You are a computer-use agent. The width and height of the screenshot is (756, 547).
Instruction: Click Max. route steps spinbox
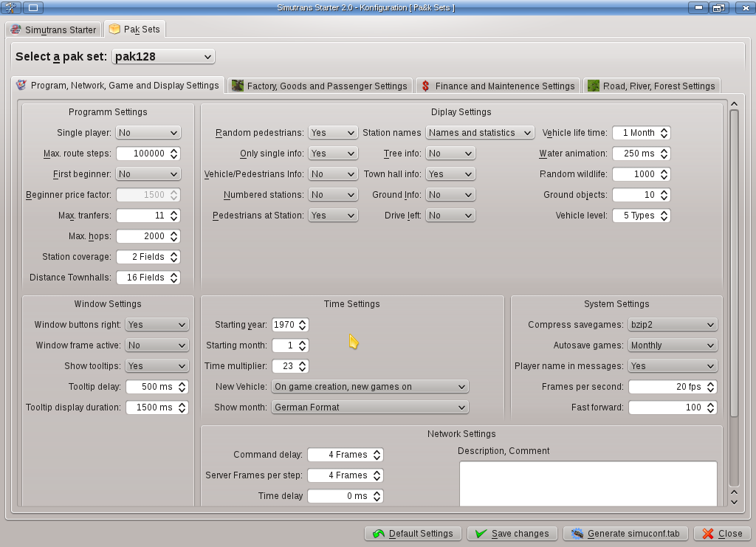[x=148, y=154]
